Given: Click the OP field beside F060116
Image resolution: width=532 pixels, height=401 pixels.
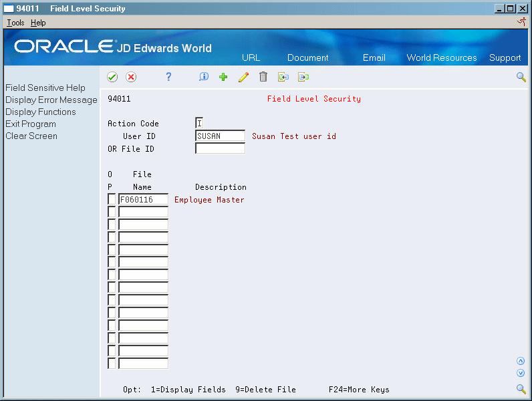Looking at the screenshot, I should [112, 199].
